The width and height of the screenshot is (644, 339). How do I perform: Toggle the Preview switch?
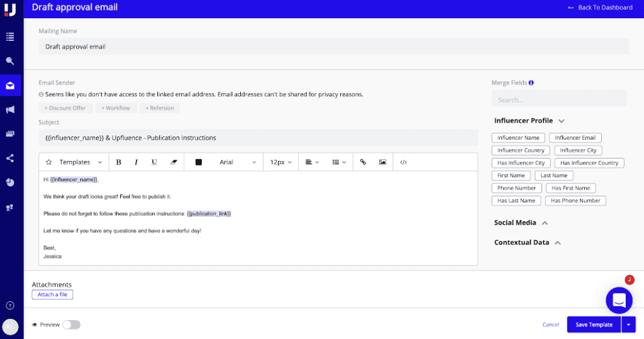pos(72,325)
